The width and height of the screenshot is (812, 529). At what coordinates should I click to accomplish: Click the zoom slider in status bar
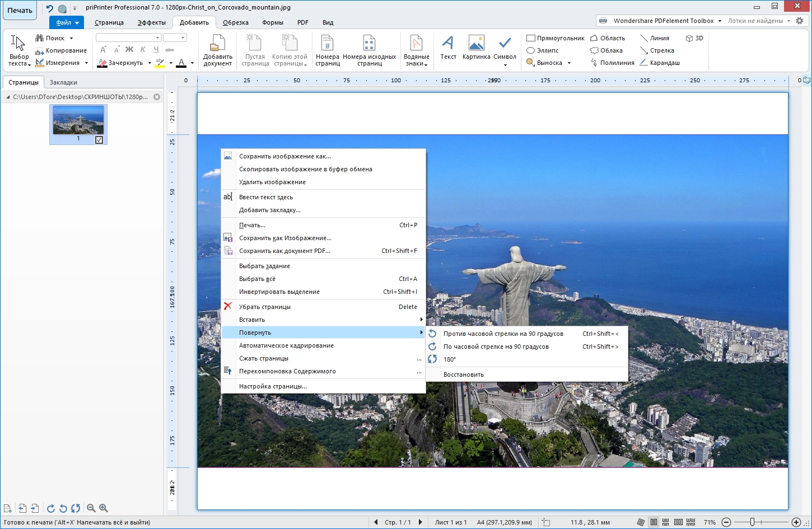click(752, 522)
